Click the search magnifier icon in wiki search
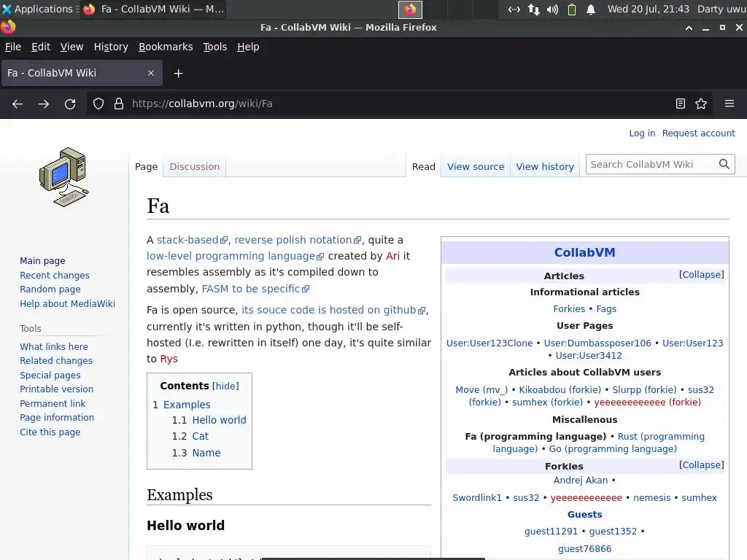 click(x=724, y=164)
